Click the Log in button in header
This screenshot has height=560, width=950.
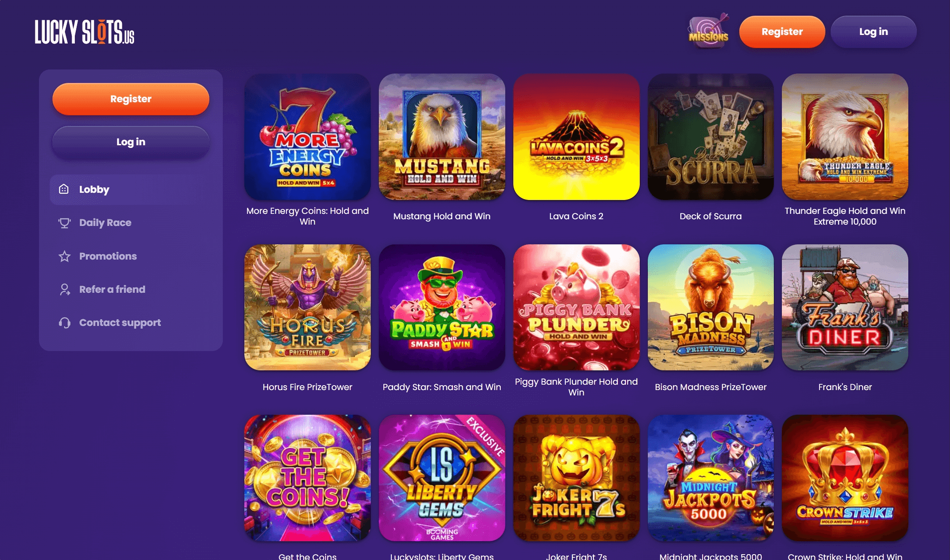pyautogui.click(x=873, y=32)
